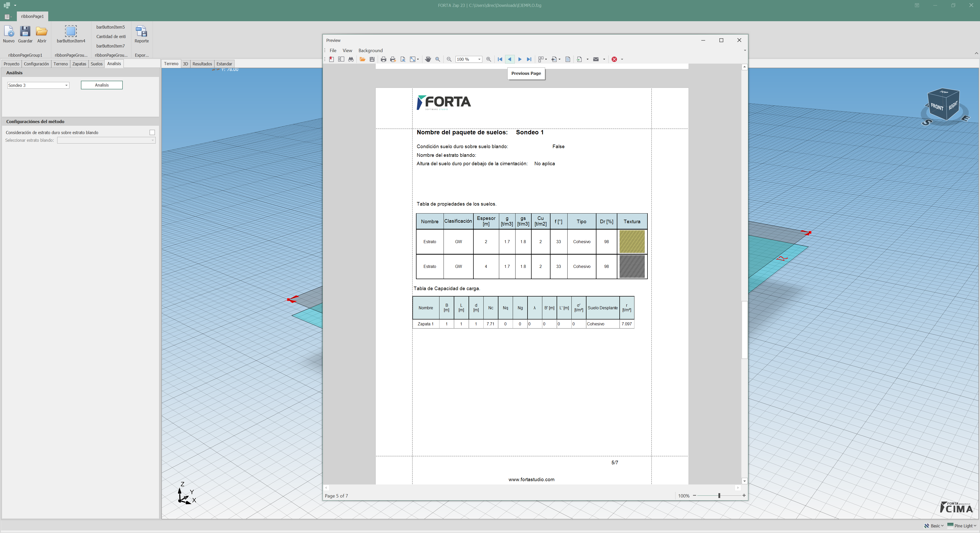Image resolution: width=980 pixels, height=533 pixels.
Task: Open the Pine Light palette selector
Action: click(962, 526)
